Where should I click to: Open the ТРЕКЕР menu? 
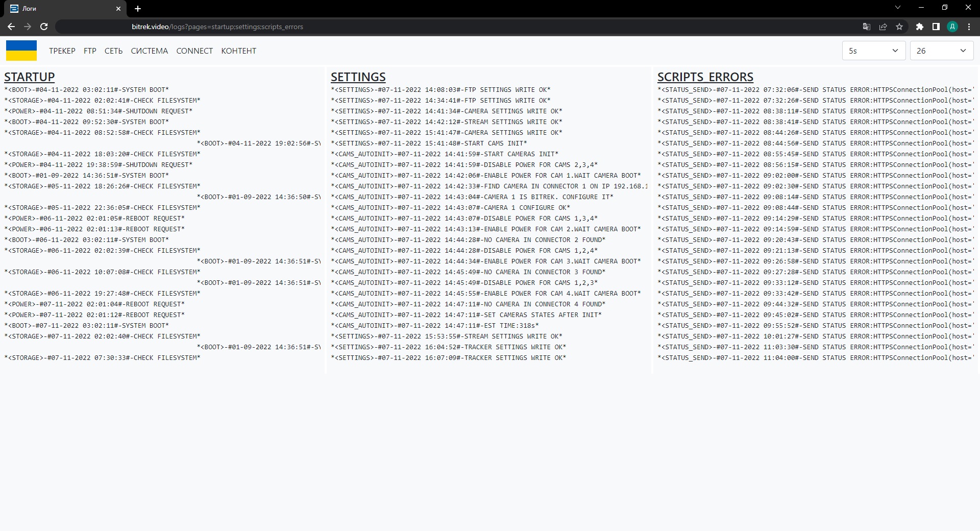click(x=62, y=51)
